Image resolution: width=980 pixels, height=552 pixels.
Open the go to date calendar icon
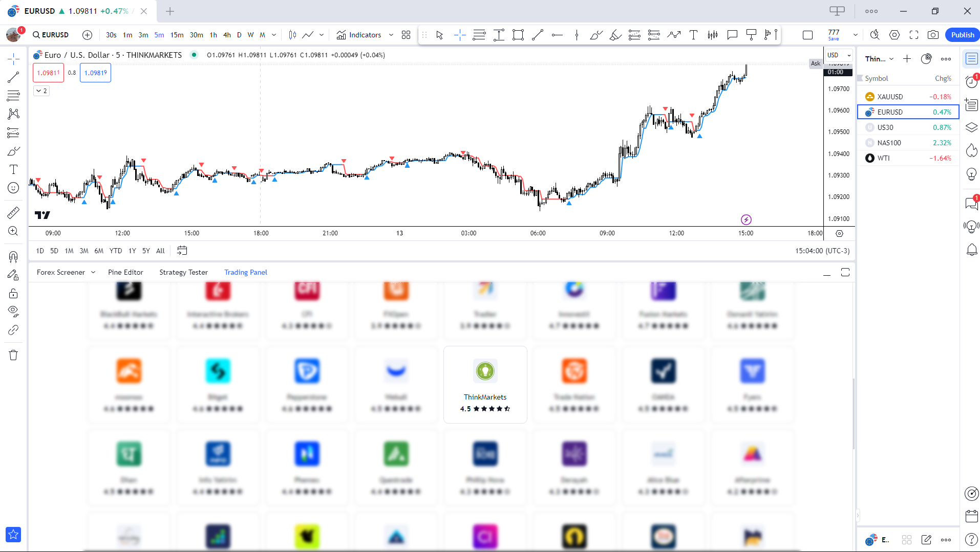182,251
